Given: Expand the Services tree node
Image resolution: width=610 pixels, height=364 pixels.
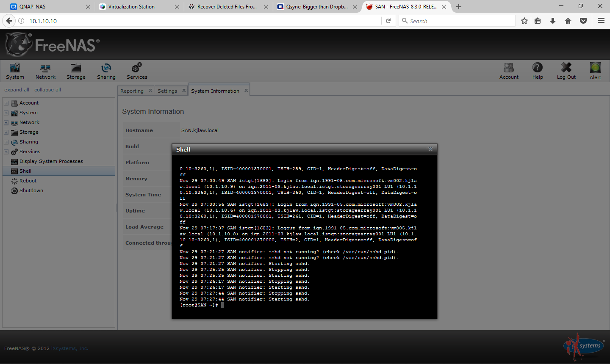Looking at the screenshot, I should (6, 152).
